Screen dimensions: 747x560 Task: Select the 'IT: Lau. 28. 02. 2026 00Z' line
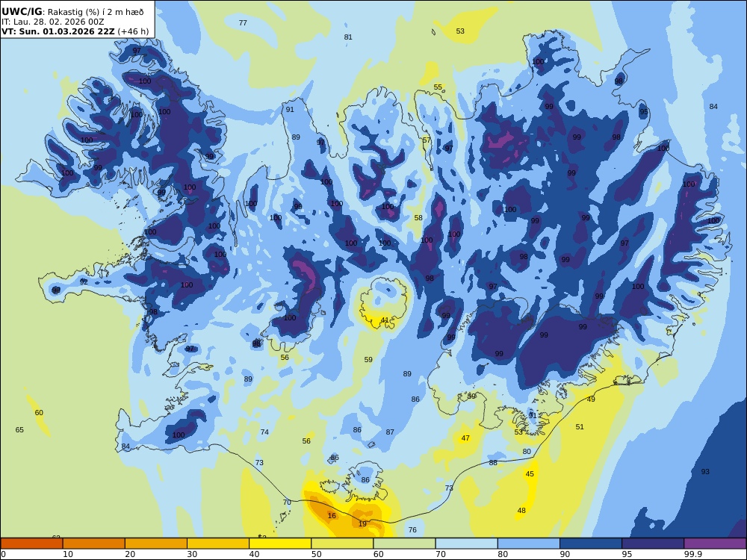tap(53, 22)
